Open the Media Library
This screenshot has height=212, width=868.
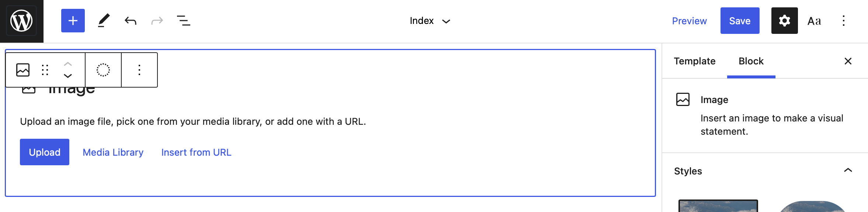114,152
